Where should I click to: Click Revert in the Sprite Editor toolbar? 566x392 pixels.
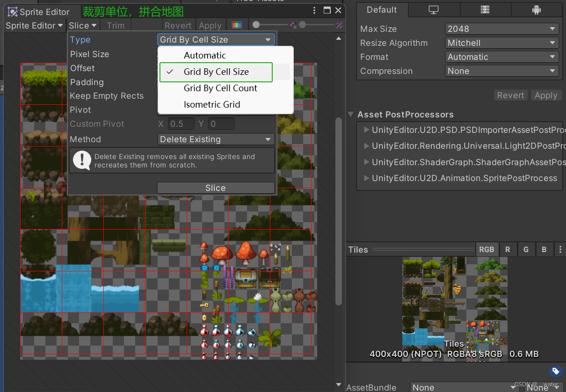pos(178,25)
